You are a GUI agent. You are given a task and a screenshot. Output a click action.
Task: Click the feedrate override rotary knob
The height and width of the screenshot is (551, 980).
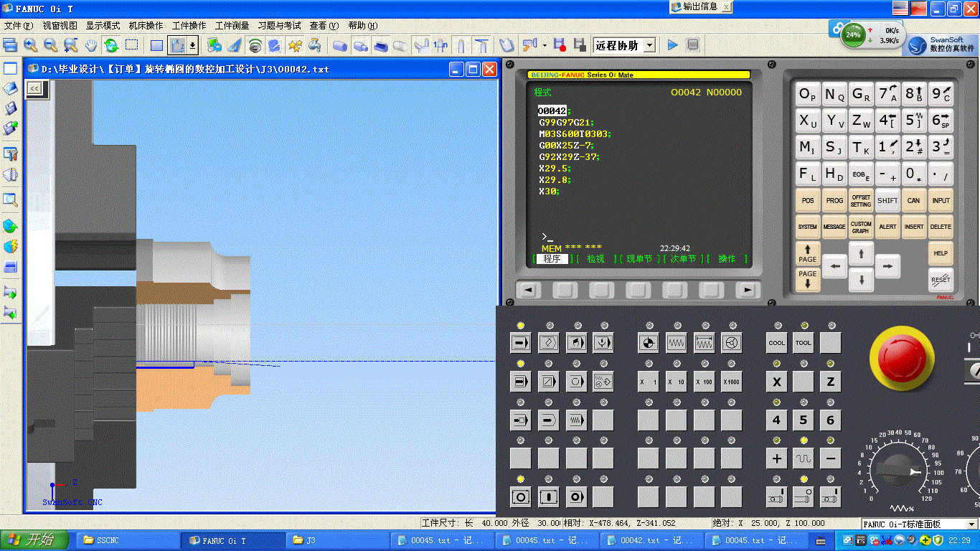click(900, 470)
